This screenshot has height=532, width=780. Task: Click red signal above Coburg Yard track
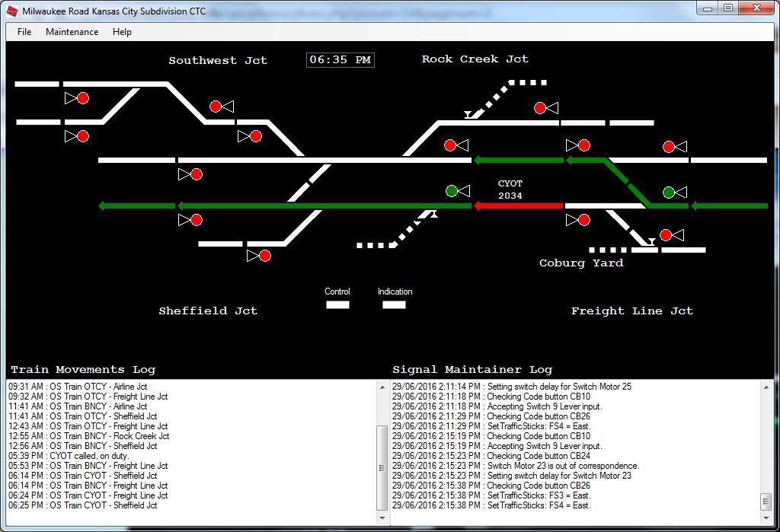tap(672, 234)
